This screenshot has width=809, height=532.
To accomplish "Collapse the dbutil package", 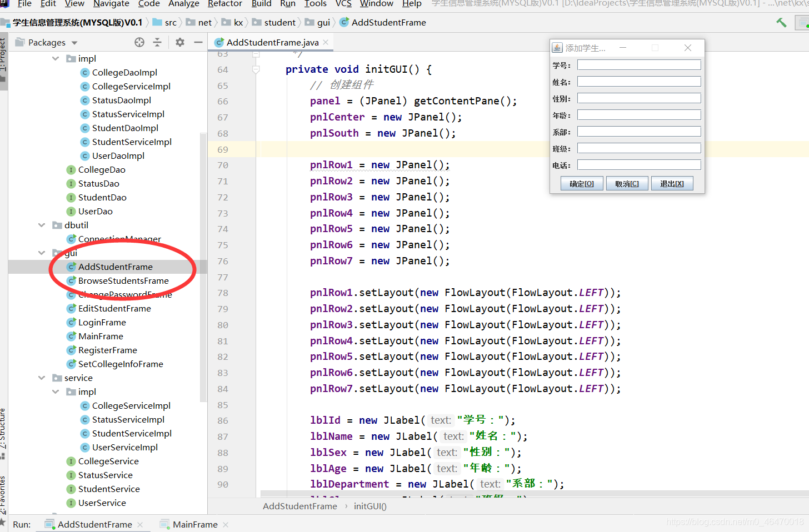I will (42, 225).
